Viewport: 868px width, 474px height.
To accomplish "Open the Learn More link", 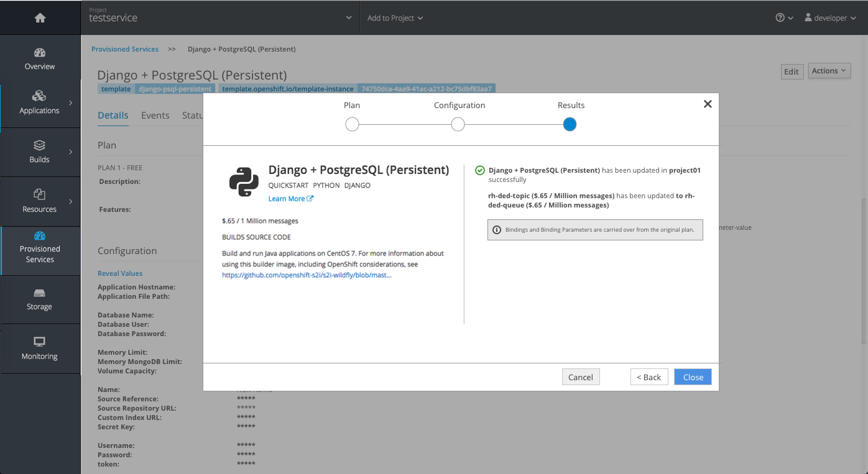I will click(x=287, y=199).
